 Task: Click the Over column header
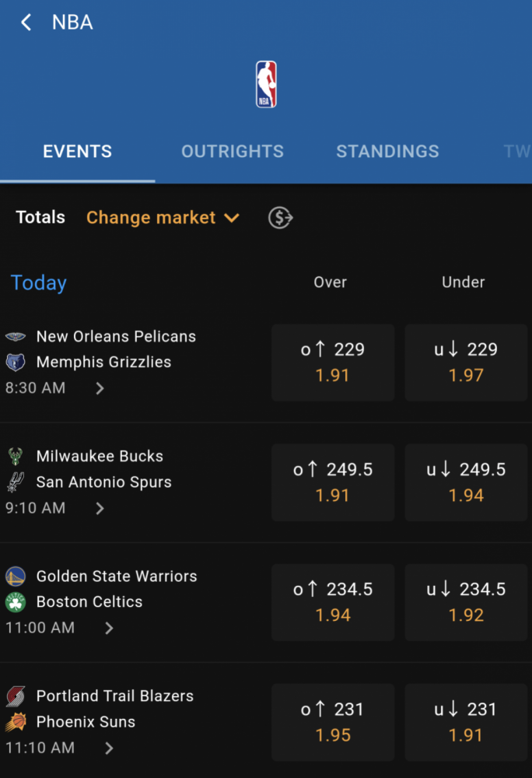[331, 282]
